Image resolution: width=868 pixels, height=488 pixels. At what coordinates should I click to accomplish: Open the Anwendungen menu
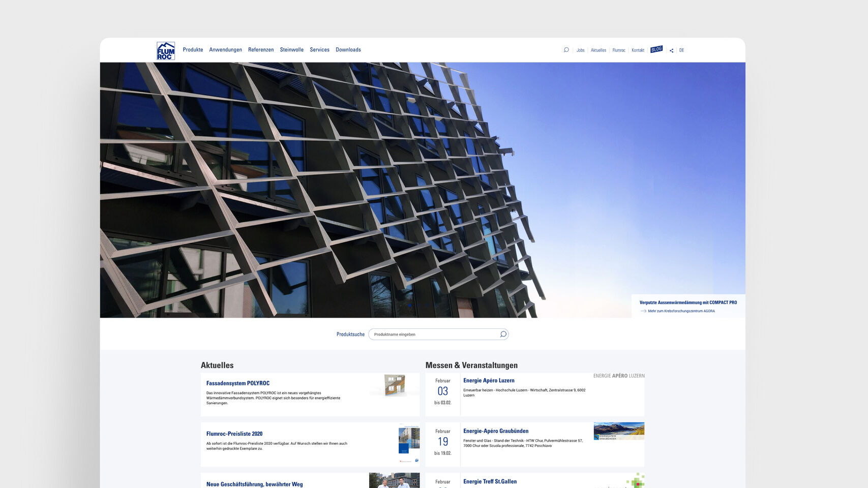225,50
